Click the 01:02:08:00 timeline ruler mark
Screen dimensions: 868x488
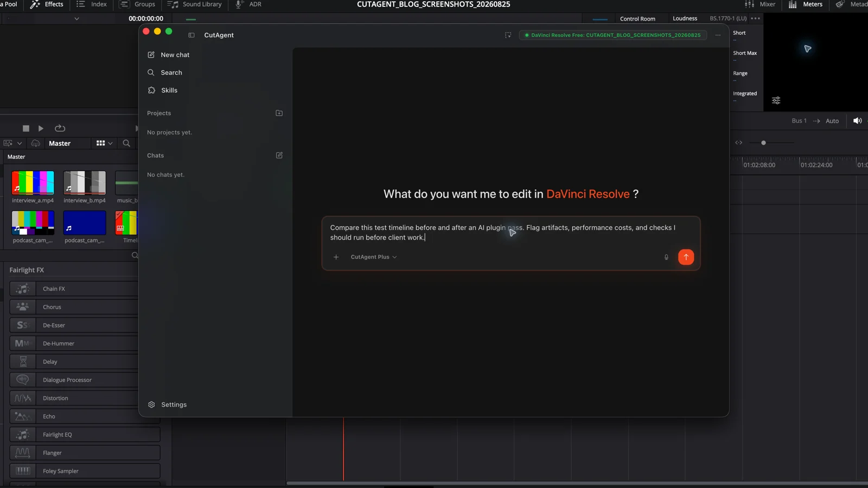pos(759,165)
